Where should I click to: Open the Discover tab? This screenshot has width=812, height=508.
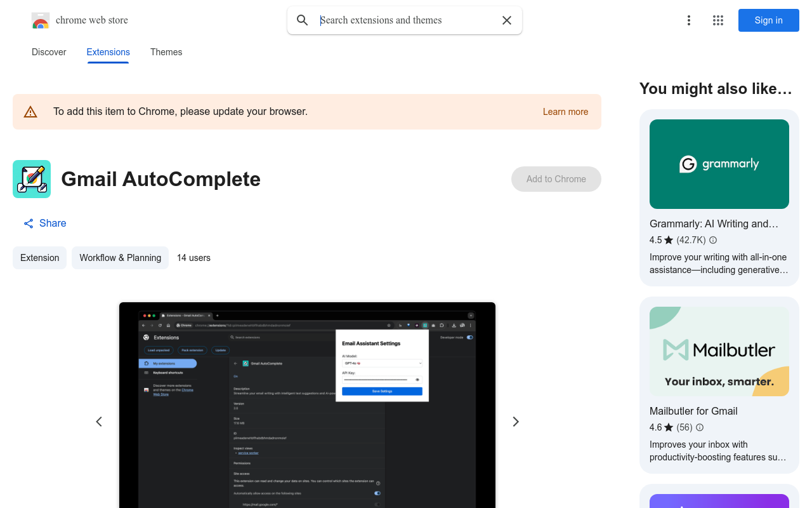point(49,52)
